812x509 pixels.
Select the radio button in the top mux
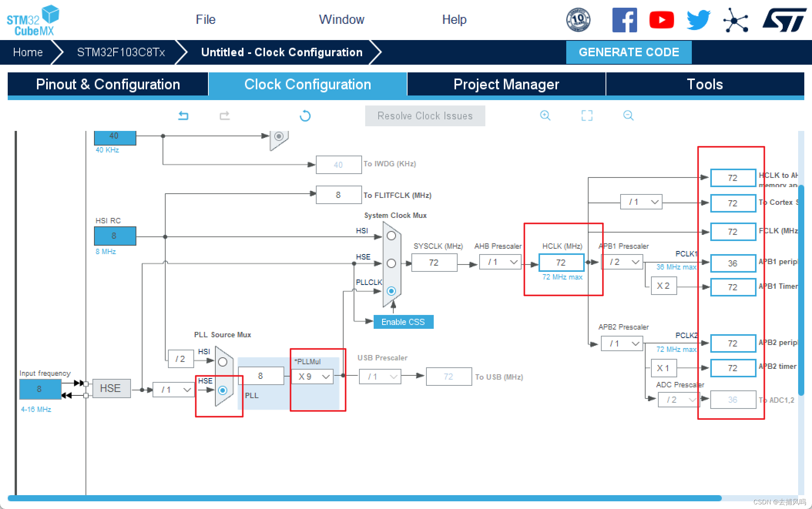[279, 136]
